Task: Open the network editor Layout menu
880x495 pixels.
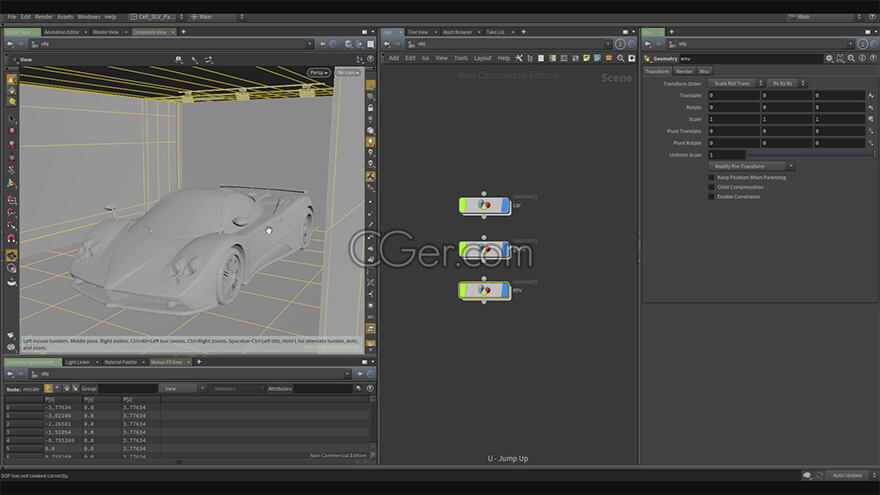Action: 483,58
